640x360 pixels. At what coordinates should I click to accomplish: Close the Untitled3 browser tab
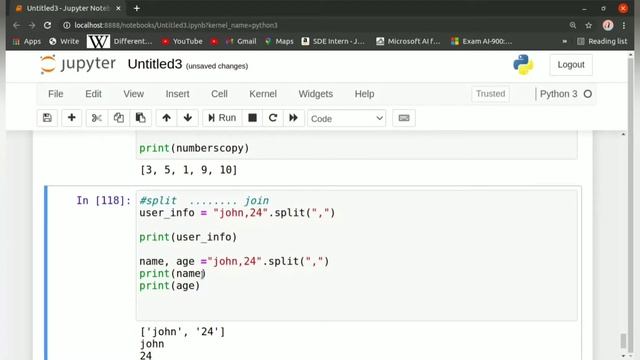click(118, 8)
